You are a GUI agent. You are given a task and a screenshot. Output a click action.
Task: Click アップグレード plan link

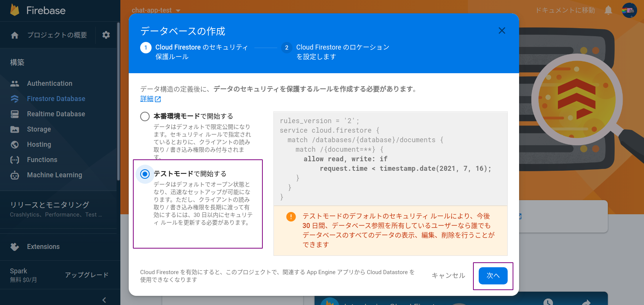pyautogui.click(x=87, y=275)
